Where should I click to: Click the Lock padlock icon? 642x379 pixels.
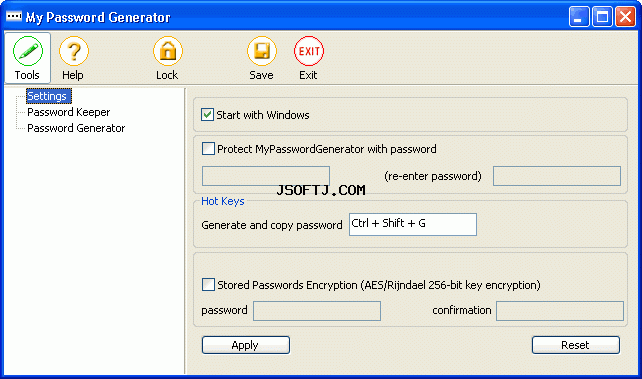[168, 51]
